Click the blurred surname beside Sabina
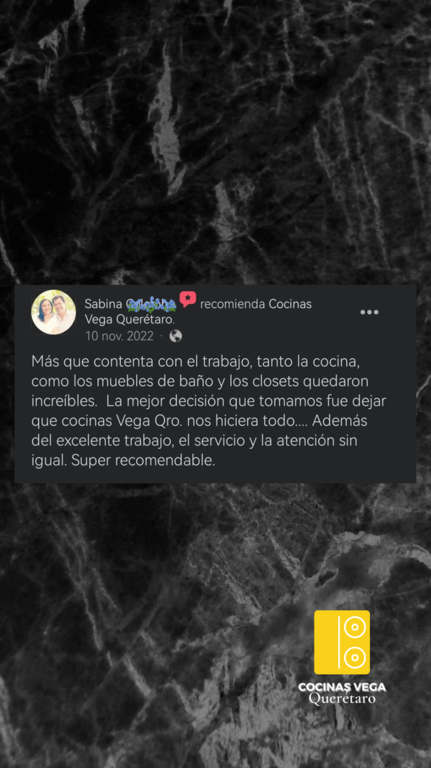 151,304
